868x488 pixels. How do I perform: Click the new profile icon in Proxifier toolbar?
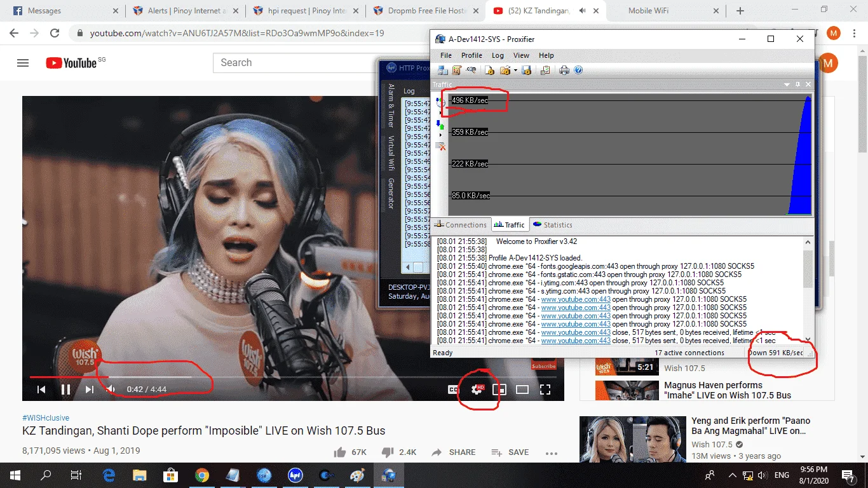point(490,70)
